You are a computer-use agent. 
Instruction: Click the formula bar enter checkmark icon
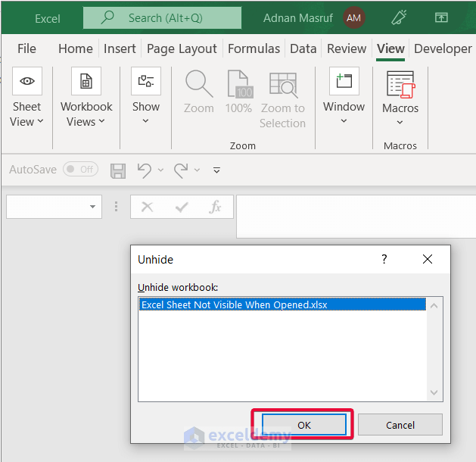(x=182, y=208)
